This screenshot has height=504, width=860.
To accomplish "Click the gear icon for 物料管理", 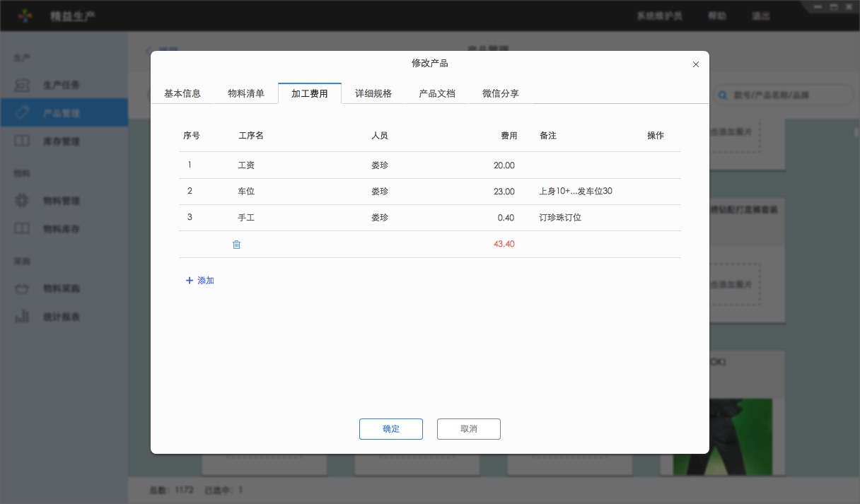I will [x=23, y=201].
